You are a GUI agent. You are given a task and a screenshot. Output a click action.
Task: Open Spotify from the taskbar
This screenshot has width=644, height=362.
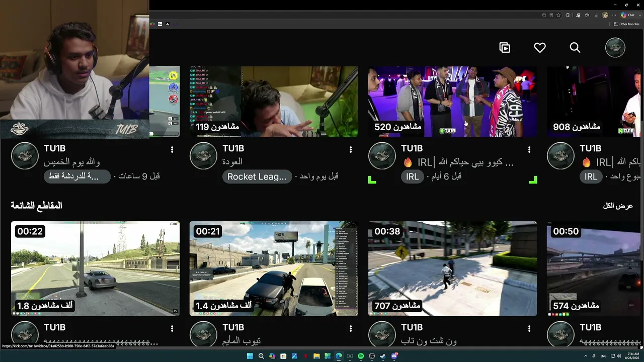point(361,356)
